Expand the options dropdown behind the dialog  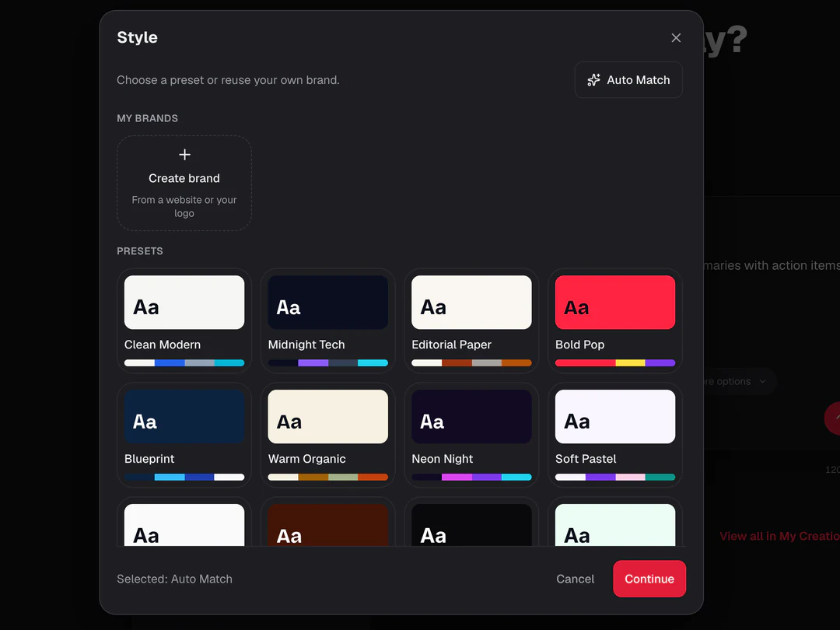click(740, 381)
